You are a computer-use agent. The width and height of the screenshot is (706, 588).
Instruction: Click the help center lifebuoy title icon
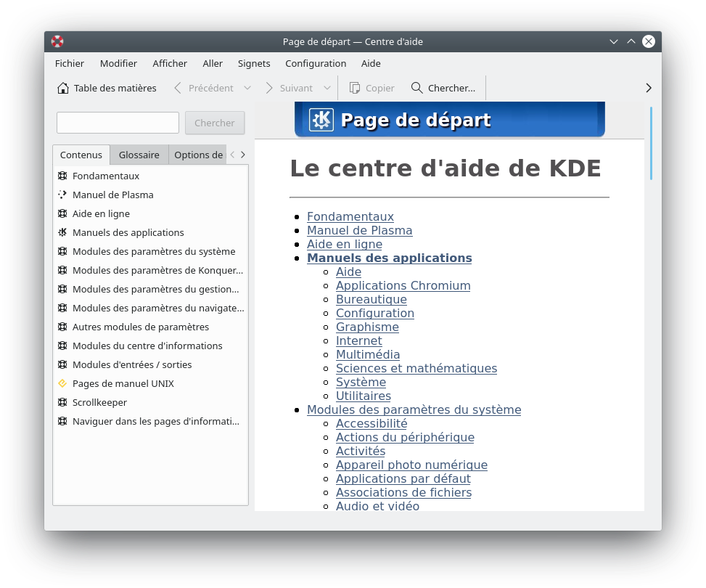(57, 41)
